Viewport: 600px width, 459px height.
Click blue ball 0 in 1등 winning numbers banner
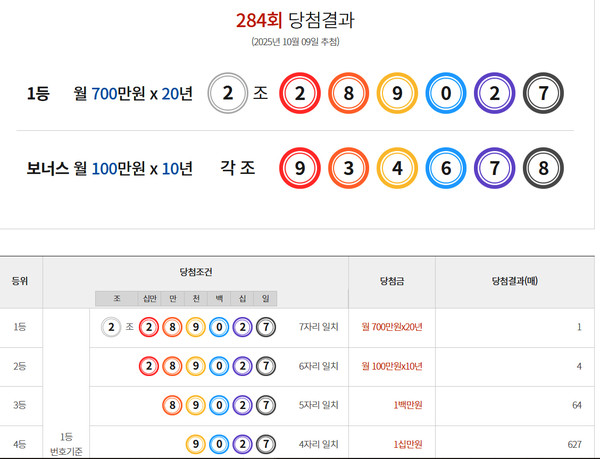[446, 93]
